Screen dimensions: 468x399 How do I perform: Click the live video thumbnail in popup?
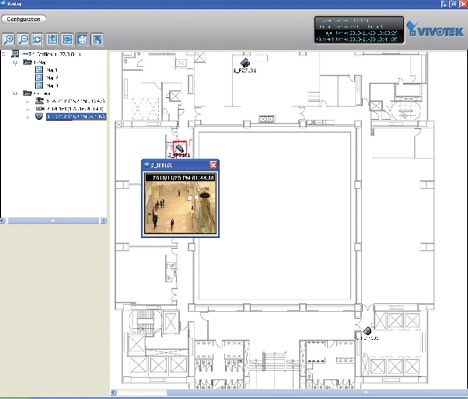(x=180, y=203)
